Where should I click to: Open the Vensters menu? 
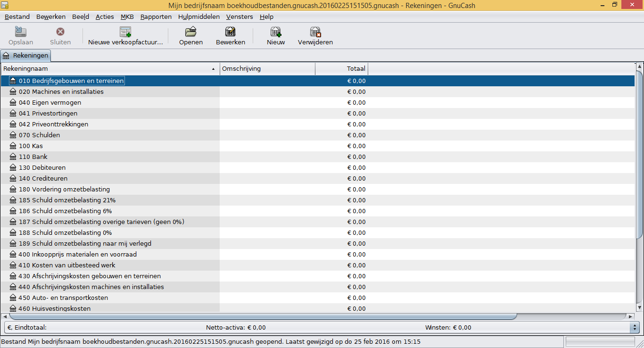pyautogui.click(x=239, y=17)
